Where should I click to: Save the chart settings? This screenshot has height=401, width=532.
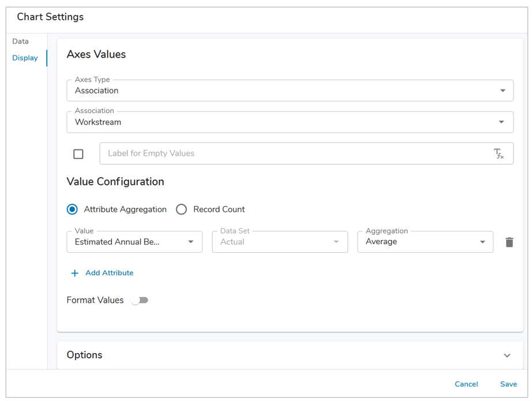pos(508,384)
